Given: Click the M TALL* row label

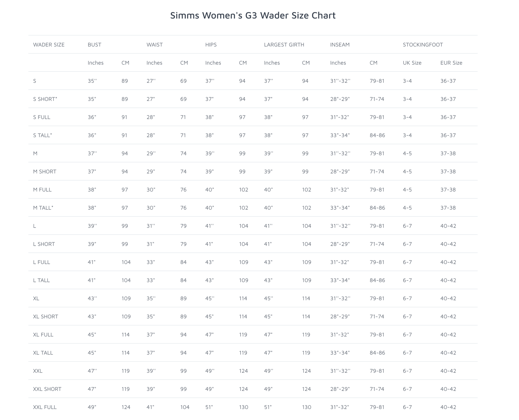Looking at the screenshot, I should point(43,208).
